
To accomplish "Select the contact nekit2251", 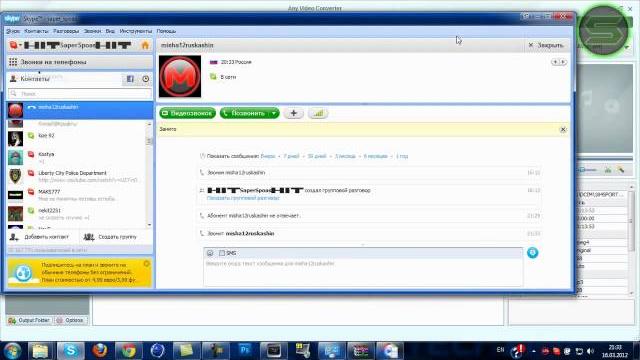I will click(76, 213).
